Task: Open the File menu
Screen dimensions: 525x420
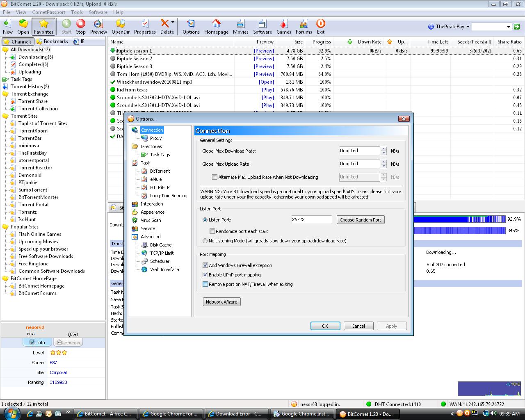Action: pos(7,12)
